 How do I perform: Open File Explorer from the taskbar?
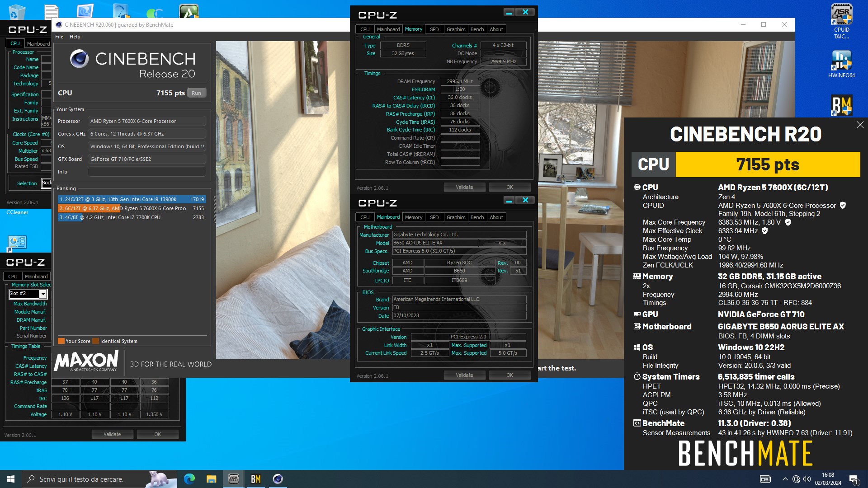pos(211,479)
